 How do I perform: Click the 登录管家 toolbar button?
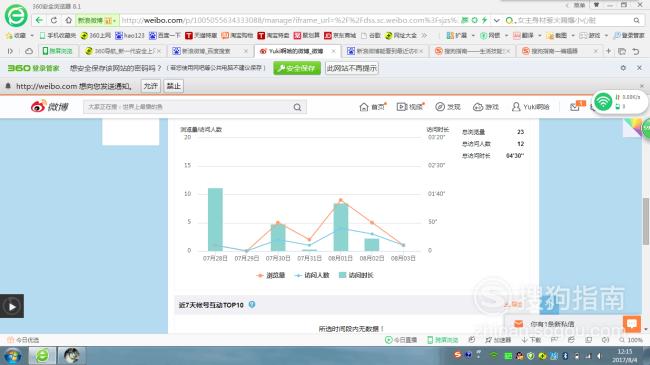coord(629,36)
